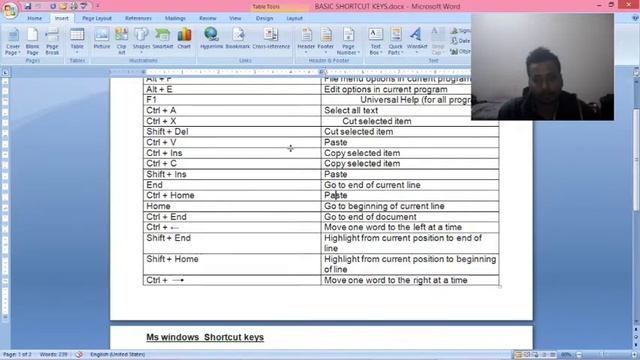Switch to Web Layout view
The height and width of the screenshot is (360, 640).
(536, 355)
